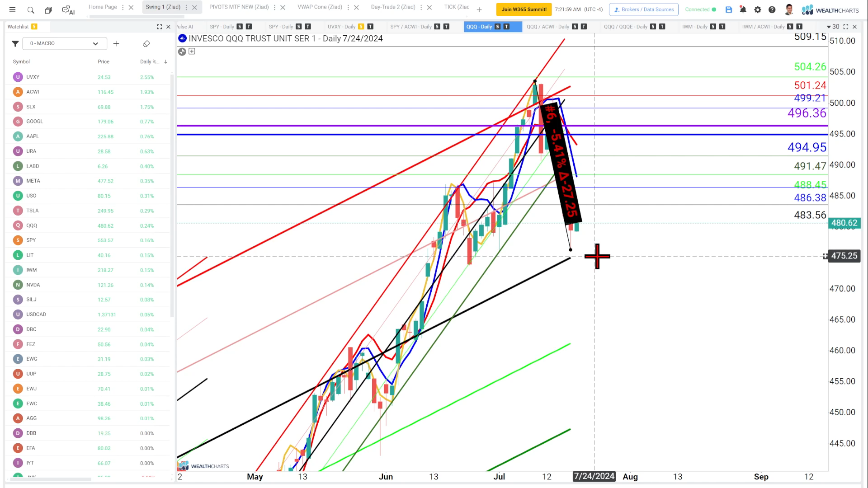Open the help question mark icon

(x=772, y=9)
